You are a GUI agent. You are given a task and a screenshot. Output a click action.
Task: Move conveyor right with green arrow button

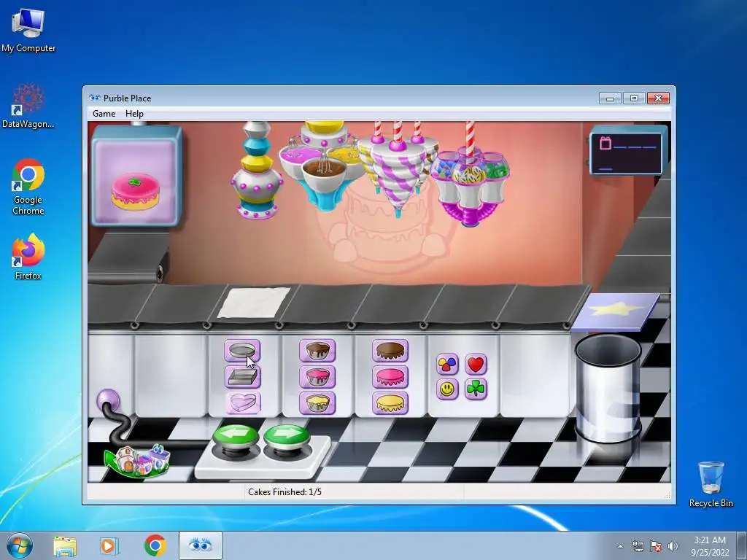tap(286, 437)
